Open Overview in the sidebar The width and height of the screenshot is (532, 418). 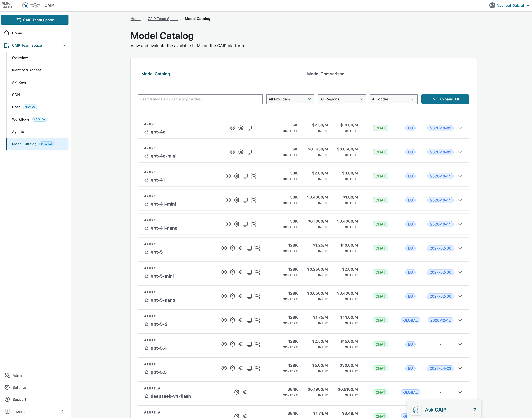[x=20, y=58]
